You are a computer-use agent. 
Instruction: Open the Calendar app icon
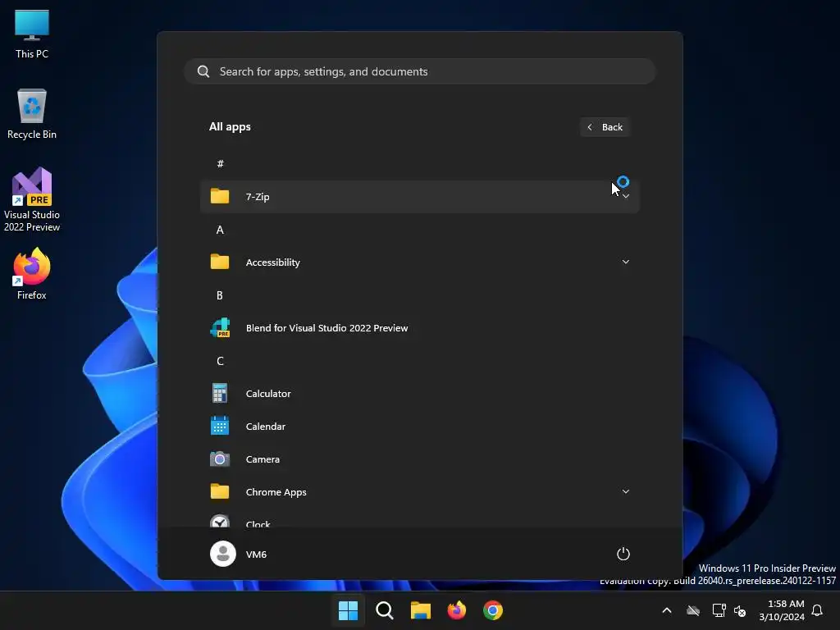220,426
